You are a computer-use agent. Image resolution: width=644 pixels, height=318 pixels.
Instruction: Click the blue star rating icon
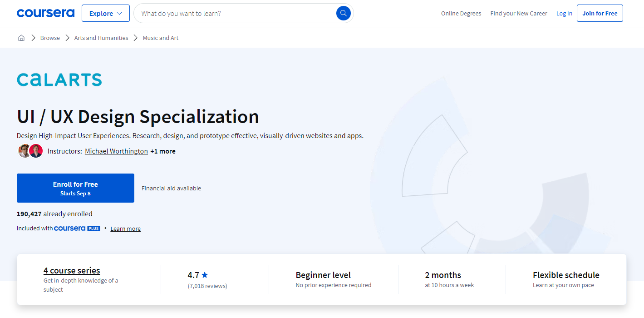click(x=205, y=274)
